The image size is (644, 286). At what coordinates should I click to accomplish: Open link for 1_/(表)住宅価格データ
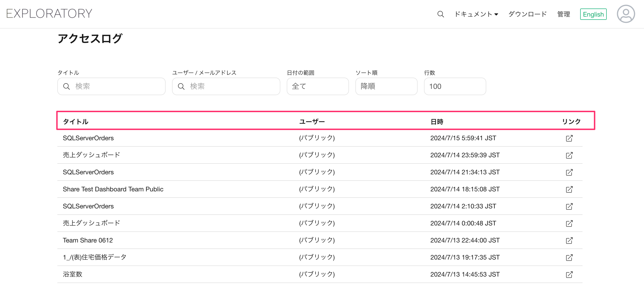pos(569,257)
